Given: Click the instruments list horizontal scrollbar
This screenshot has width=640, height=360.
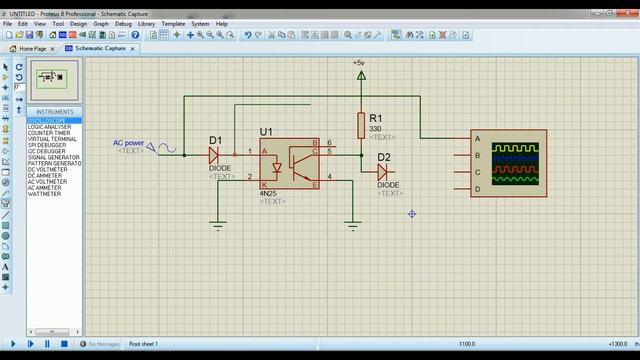Looking at the screenshot, I should [x=54, y=332].
